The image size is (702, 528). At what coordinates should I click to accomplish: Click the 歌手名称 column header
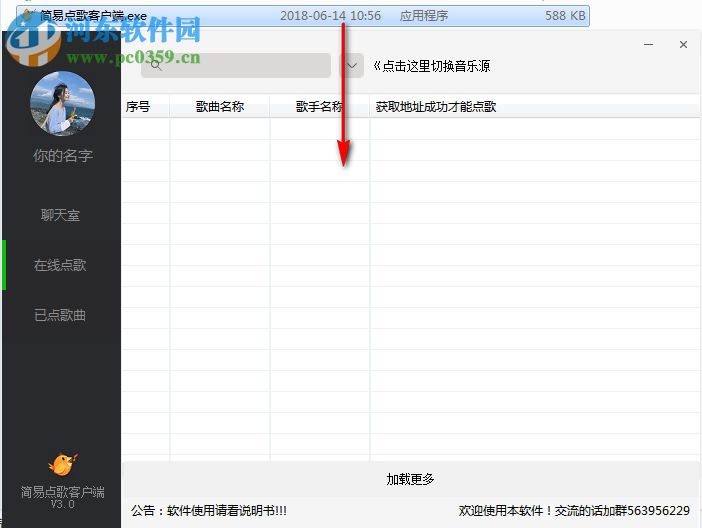(319, 107)
